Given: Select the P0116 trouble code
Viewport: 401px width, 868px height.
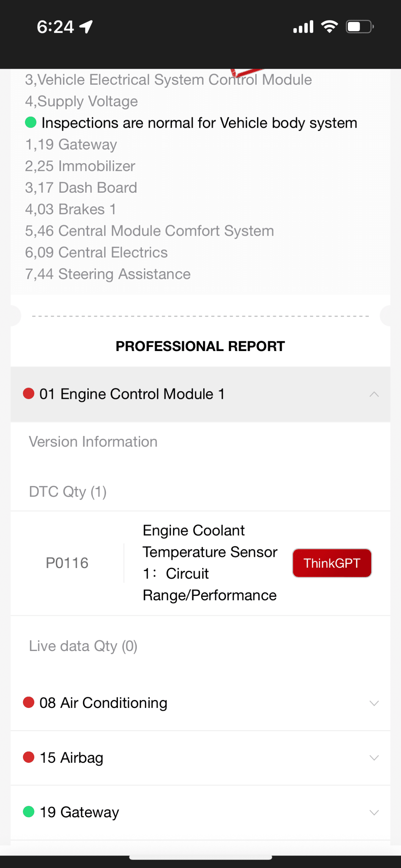Looking at the screenshot, I should coord(67,563).
